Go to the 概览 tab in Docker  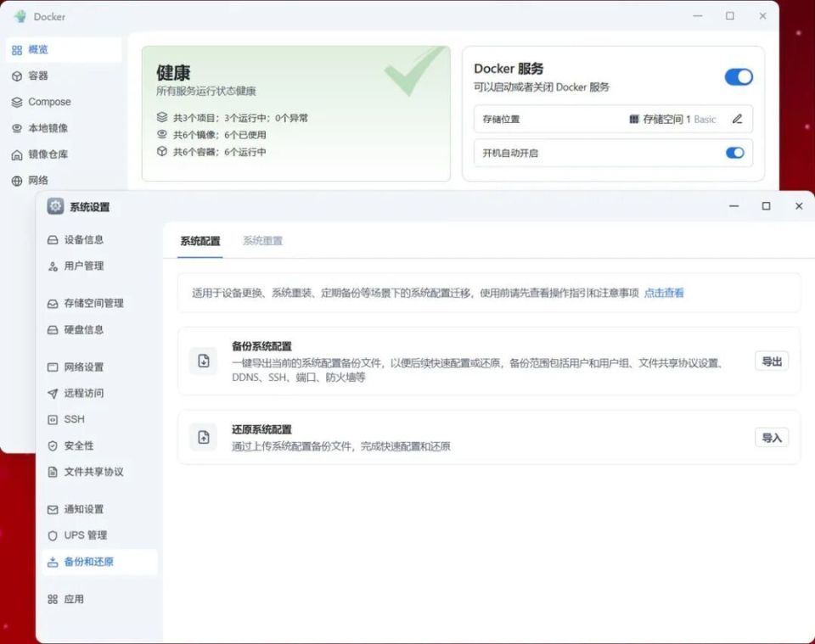37,49
